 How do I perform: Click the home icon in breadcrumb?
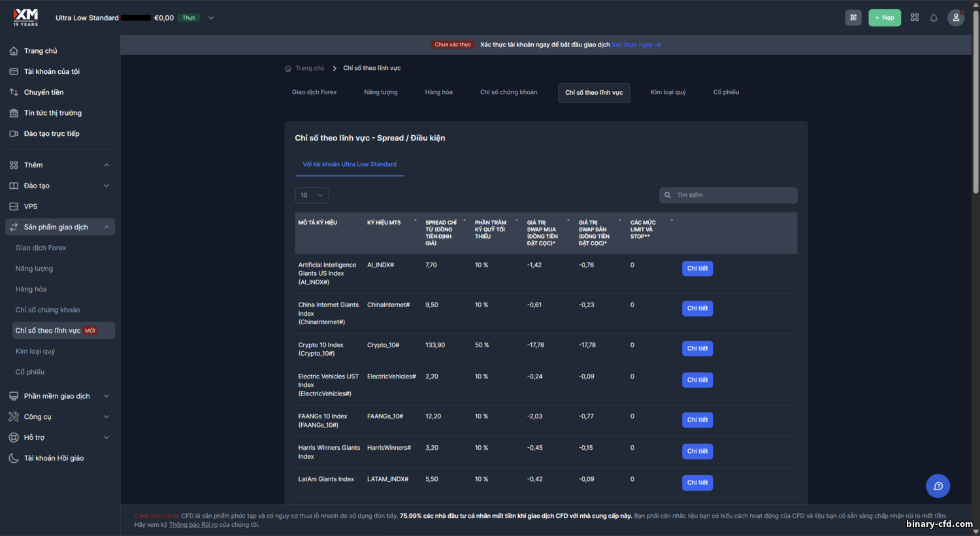pos(288,68)
